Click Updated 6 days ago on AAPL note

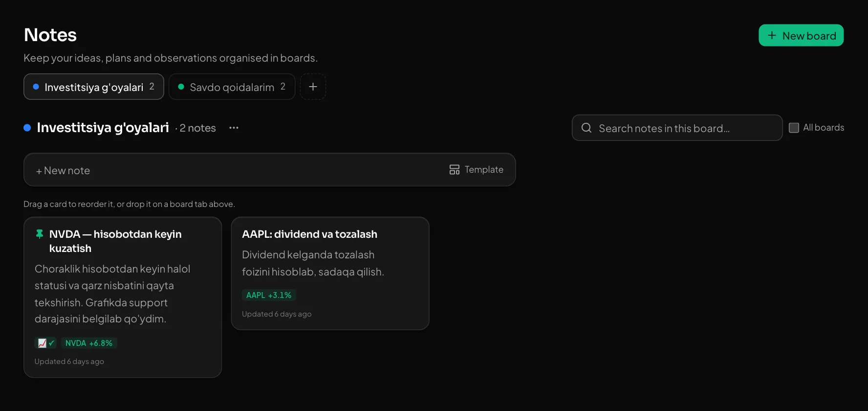point(277,314)
